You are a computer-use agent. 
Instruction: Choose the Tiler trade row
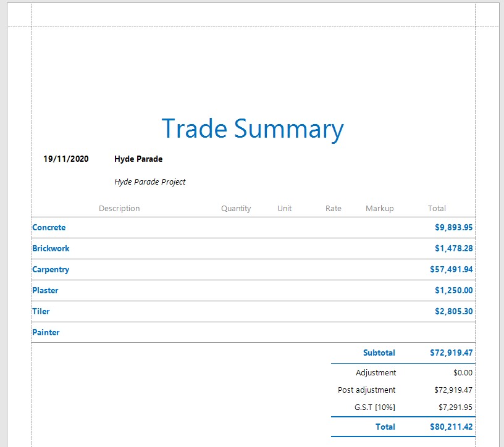tap(41, 312)
